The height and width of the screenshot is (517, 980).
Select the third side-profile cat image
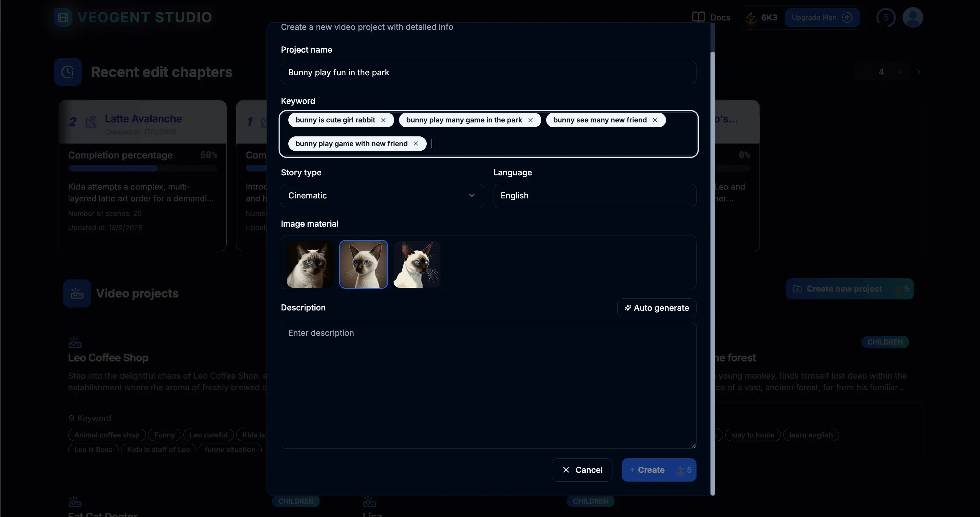click(x=417, y=264)
